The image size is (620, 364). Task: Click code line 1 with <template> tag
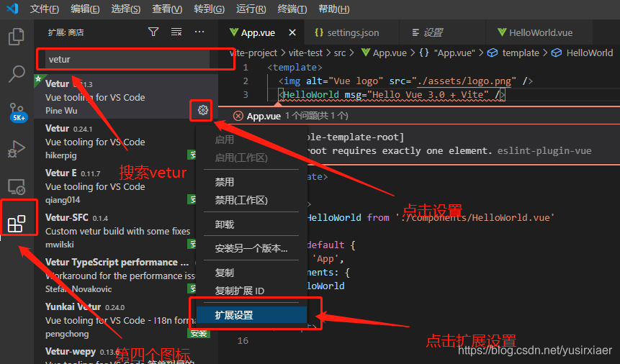pos(295,67)
